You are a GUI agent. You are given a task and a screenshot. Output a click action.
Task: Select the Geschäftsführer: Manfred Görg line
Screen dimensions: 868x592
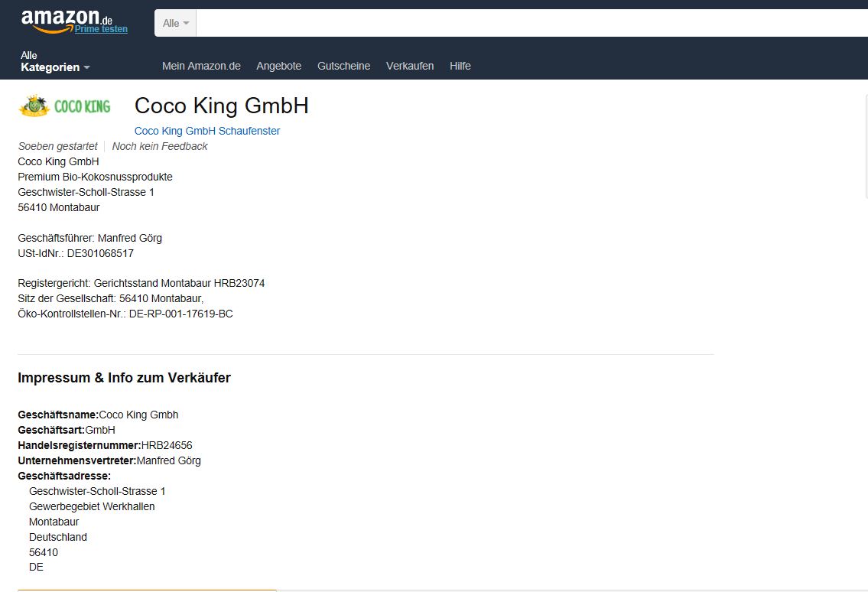(89, 238)
